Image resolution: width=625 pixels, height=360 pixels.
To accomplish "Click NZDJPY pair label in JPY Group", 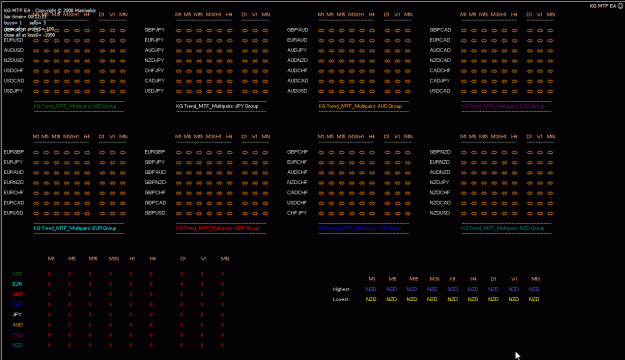I will [154, 60].
